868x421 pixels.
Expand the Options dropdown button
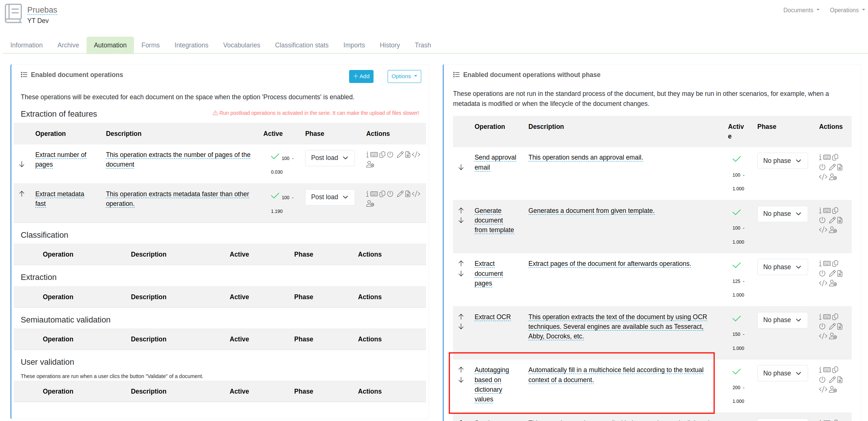(x=404, y=76)
